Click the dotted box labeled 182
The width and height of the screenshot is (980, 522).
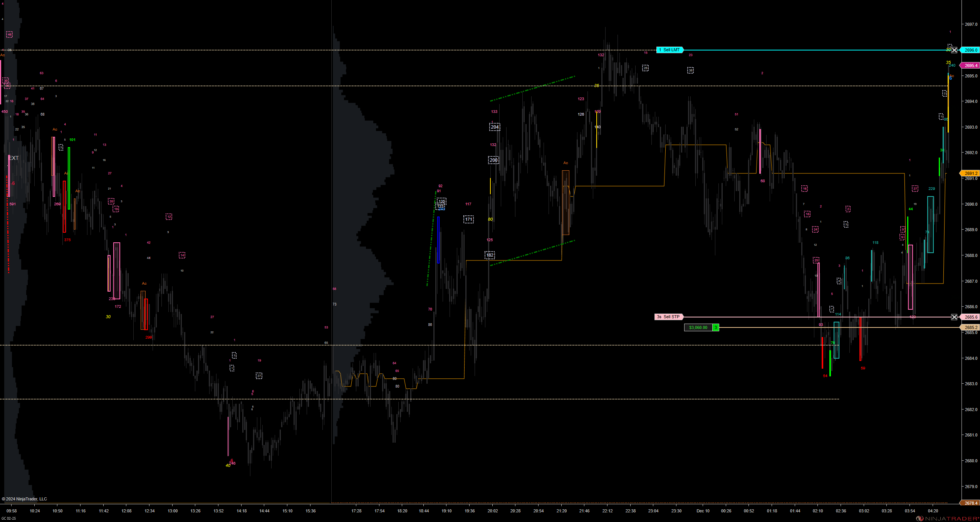(x=490, y=255)
